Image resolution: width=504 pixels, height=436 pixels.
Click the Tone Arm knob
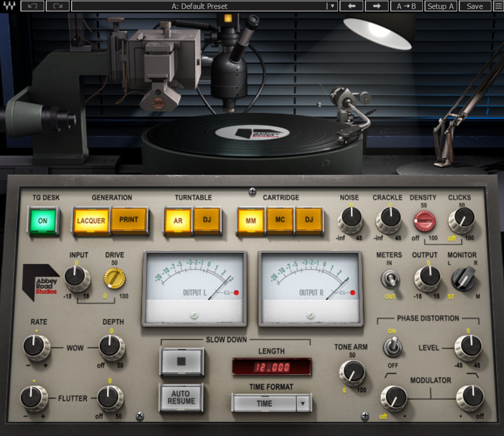[352, 373]
